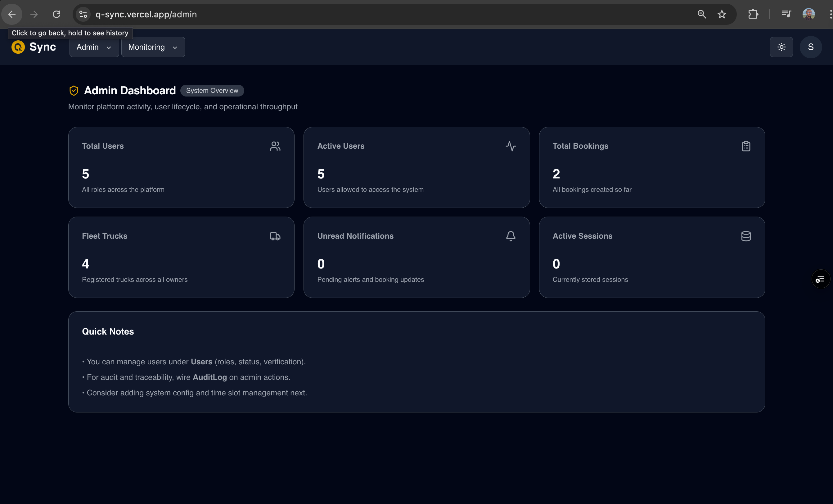Toggle light mode with the sun icon

tap(781, 47)
